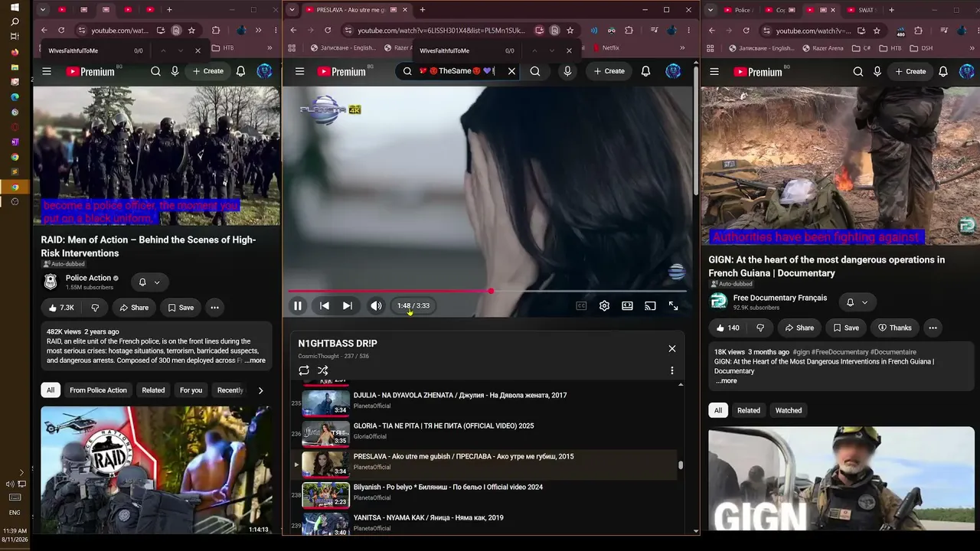Like the RAID: Men of Action video

pos(61,308)
